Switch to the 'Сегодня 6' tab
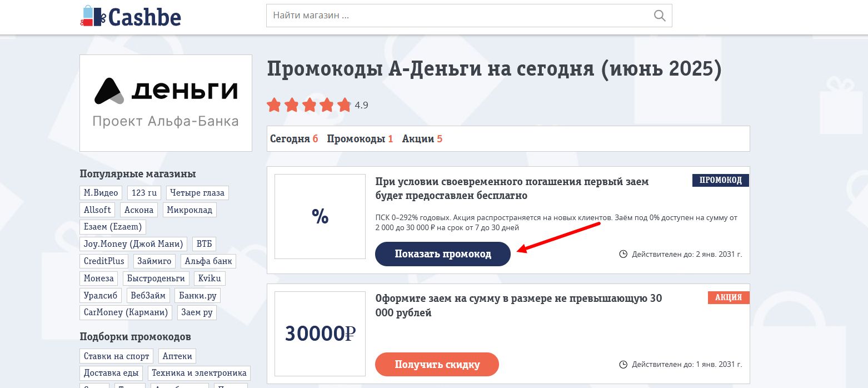The image size is (868, 388). click(x=294, y=139)
